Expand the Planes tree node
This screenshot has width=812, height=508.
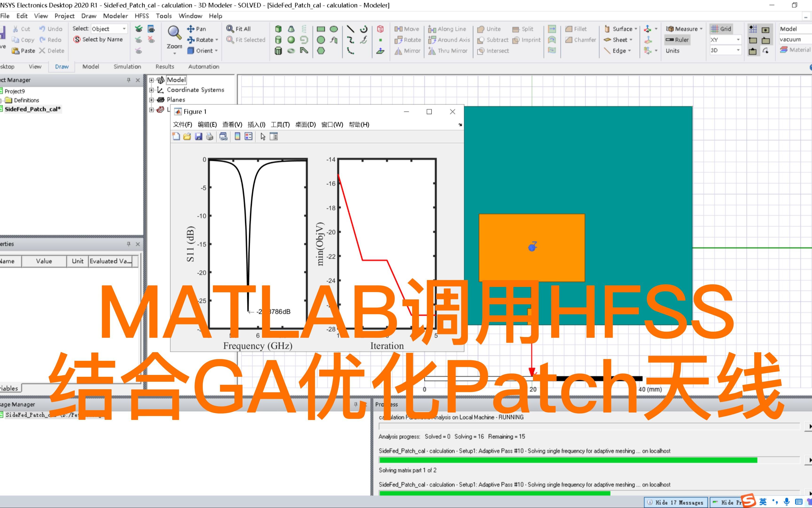point(151,100)
